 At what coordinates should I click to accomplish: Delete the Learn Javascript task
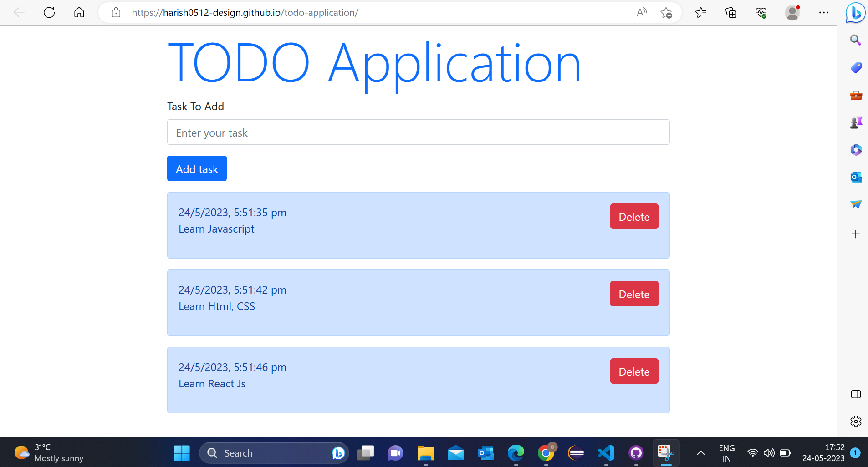click(634, 217)
